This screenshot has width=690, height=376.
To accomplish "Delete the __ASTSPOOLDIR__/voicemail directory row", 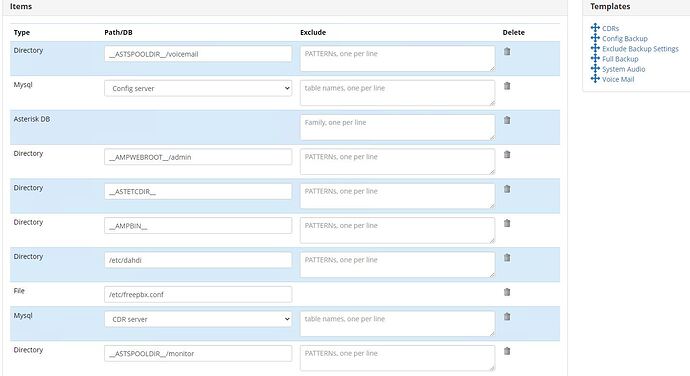I will pyautogui.click(x=507, y=52).
